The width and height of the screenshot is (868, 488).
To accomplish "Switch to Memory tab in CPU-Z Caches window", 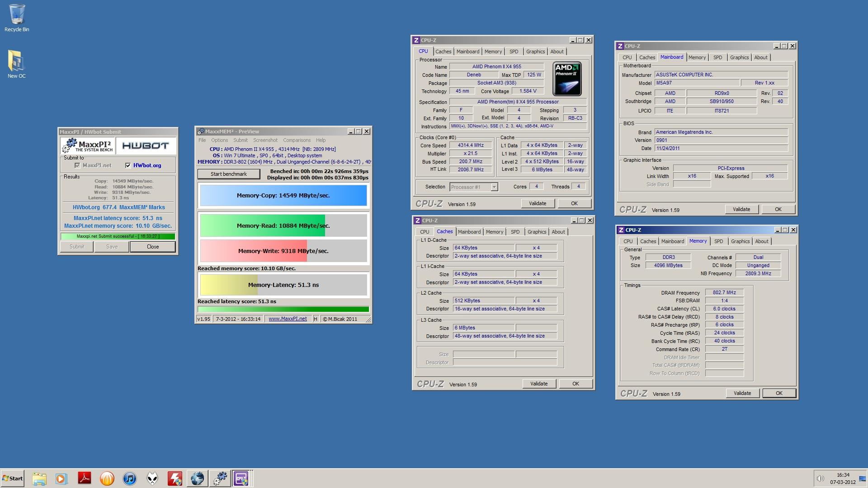I will coord(495,232).
